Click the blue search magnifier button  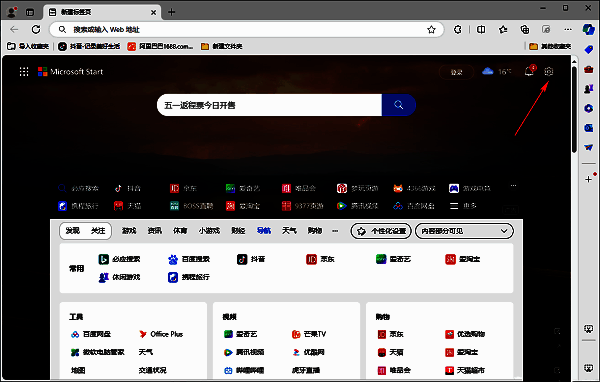click(398, 105)
